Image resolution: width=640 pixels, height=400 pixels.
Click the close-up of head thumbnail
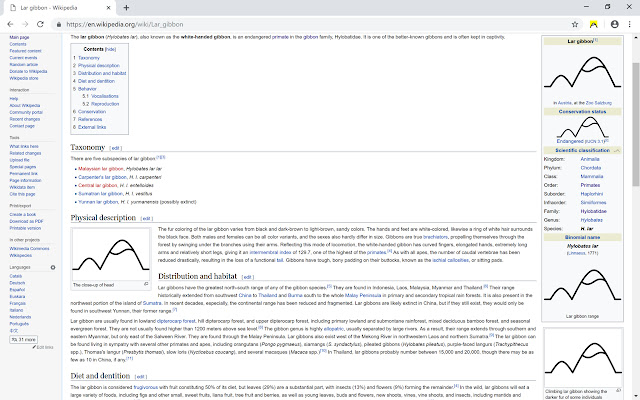[111, 254]
